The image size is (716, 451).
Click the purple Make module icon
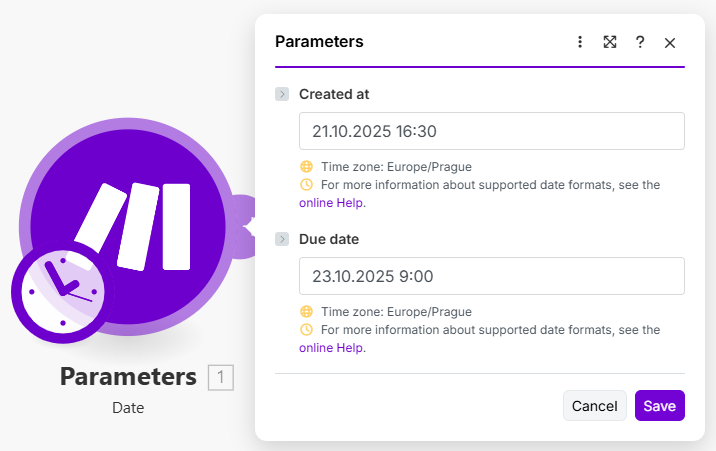[135, 220]
